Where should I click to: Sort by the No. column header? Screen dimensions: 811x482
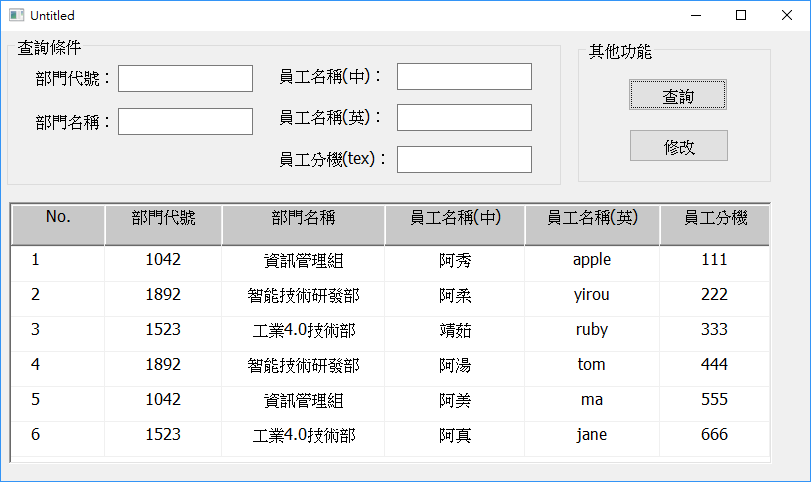pyautogui.click(x=58, y=218)
